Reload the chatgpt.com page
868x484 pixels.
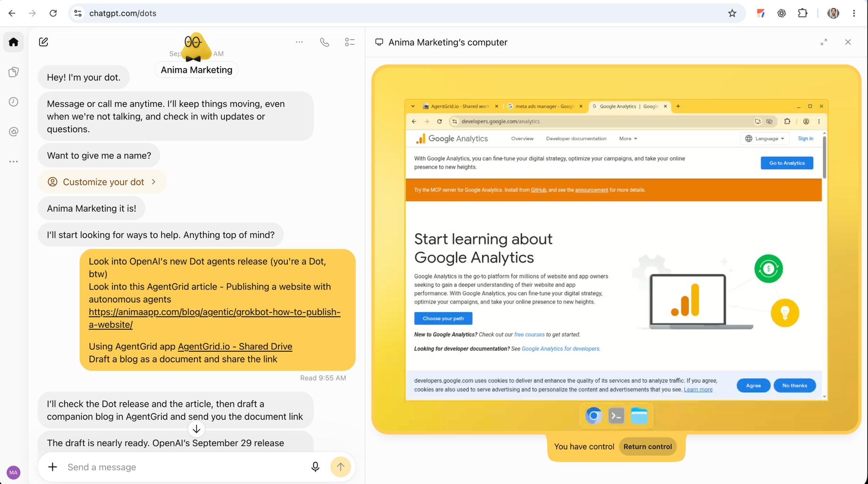tap(53, 13)
